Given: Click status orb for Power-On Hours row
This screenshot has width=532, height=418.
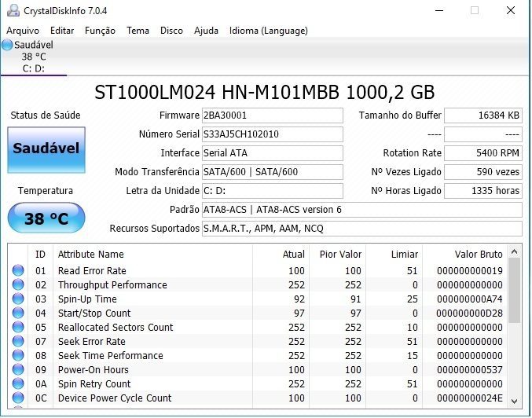Looking at the screenshot, I should [18, 369].
